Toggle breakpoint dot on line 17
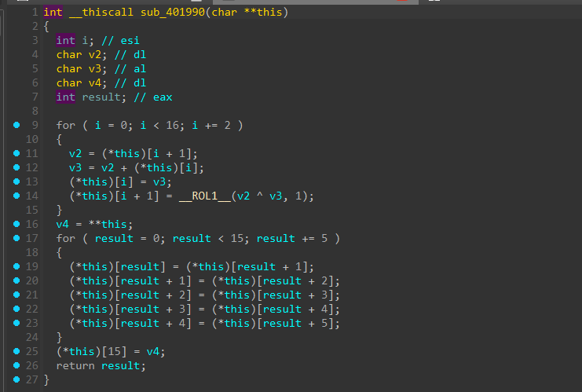582x392 pixels. pyautogui.click(x=16, y=238)
